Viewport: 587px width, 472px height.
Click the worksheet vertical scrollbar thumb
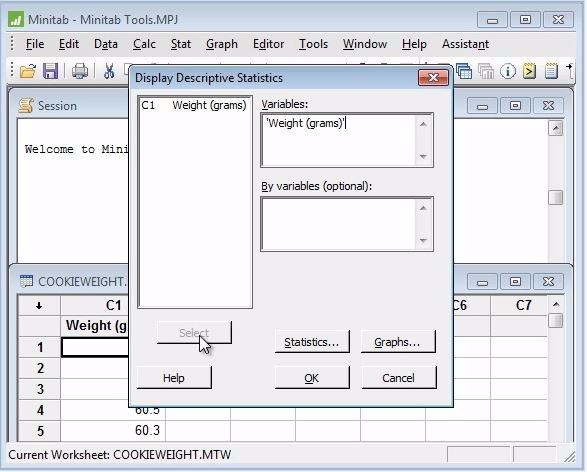(x=557, y=320)
